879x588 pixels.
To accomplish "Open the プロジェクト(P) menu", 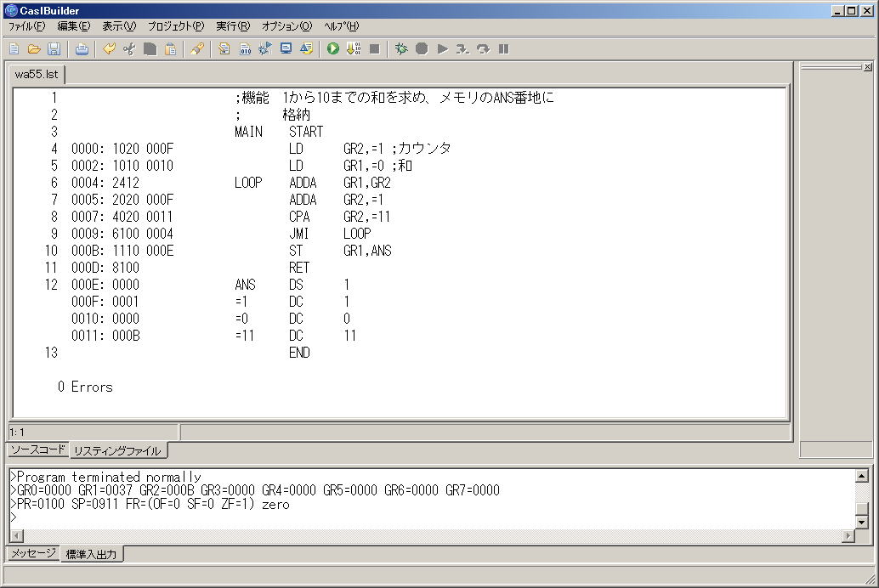I will 175,26.
